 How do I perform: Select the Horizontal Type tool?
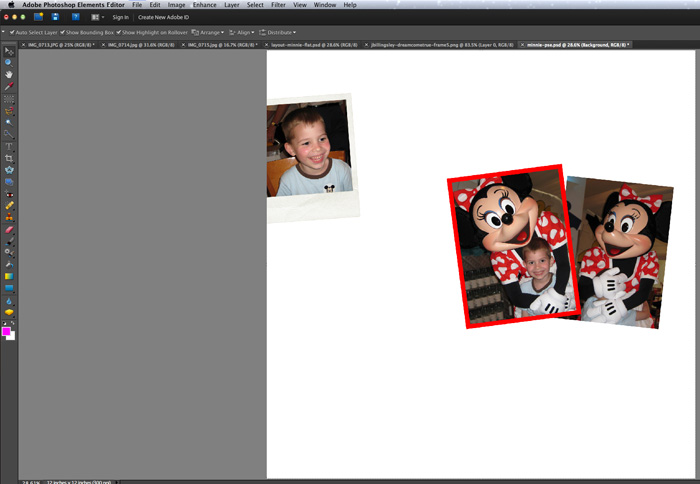8,146
